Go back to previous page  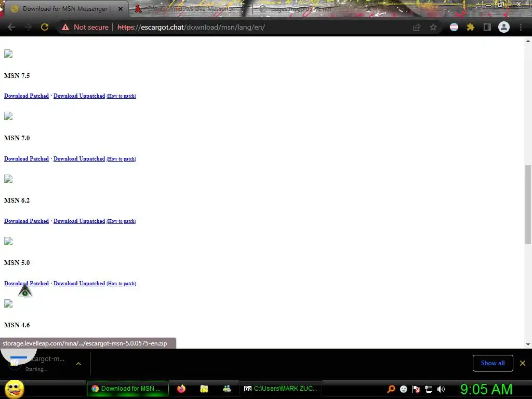(x=11, y=27)
